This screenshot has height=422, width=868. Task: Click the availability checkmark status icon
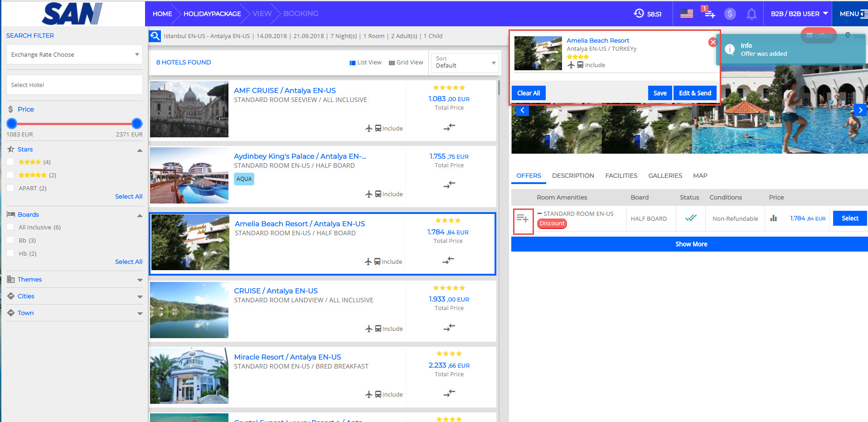[x=691, y=218]
